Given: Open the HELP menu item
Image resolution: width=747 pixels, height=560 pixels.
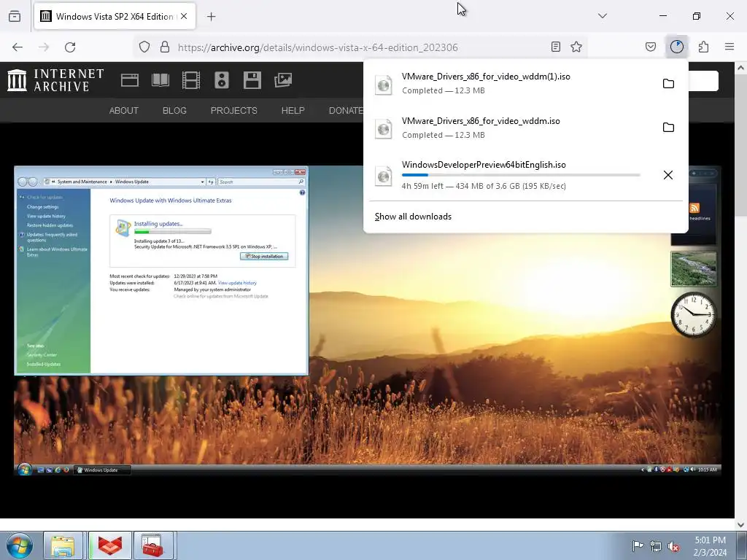Looking at the screenshot, I should 293,111.
